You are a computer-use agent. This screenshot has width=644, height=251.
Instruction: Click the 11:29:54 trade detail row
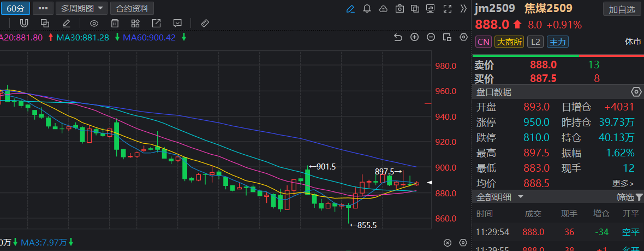[558, 232]
